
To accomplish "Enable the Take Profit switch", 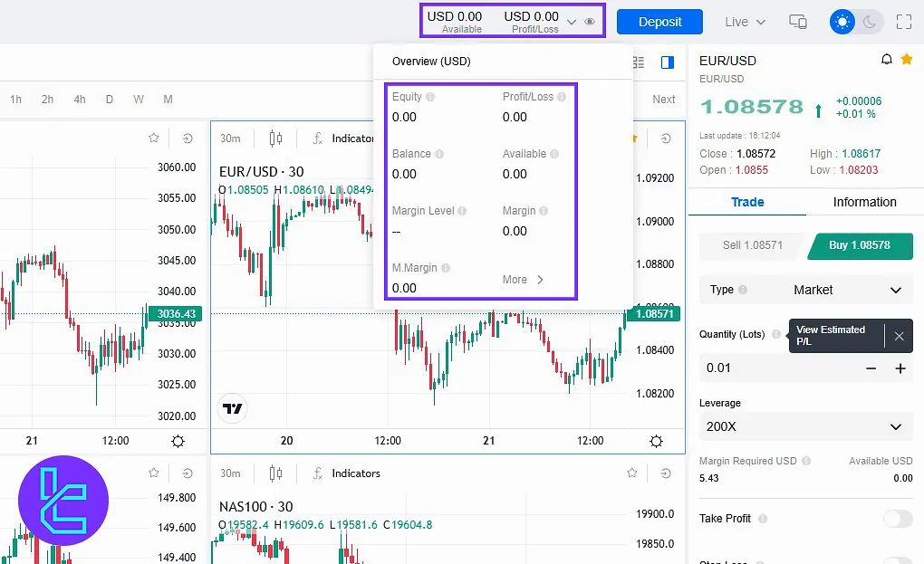I will [897, 519].
